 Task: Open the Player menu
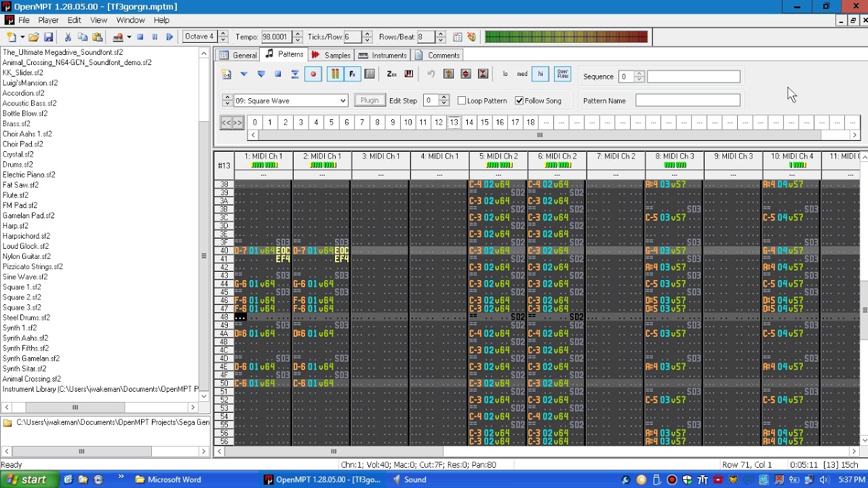click(x=48, y=20)
